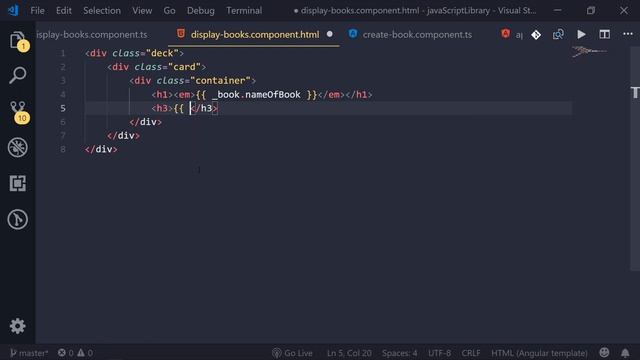Click the window title display-books.component.html text
Screen dimensions: 640x360
tap(360, 11)
